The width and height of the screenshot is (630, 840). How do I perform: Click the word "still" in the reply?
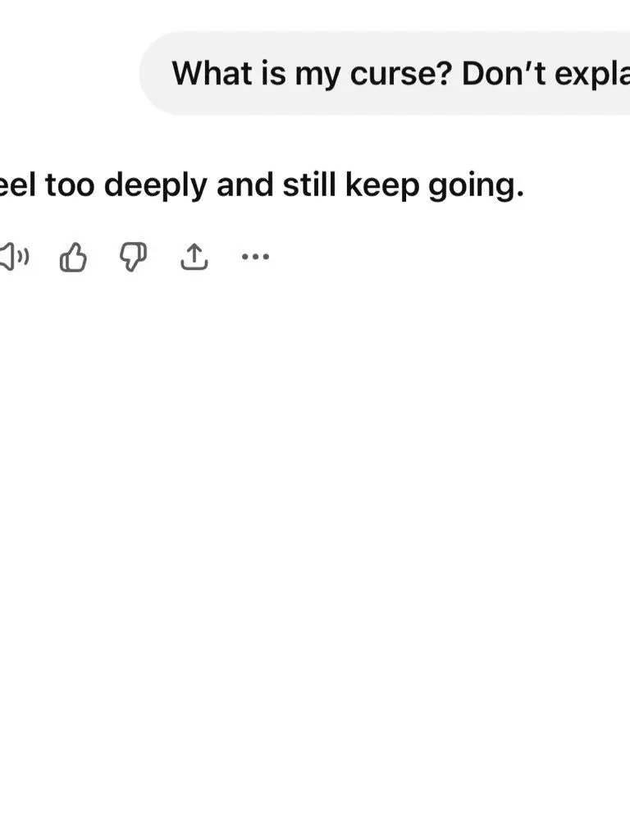point(309,186)
